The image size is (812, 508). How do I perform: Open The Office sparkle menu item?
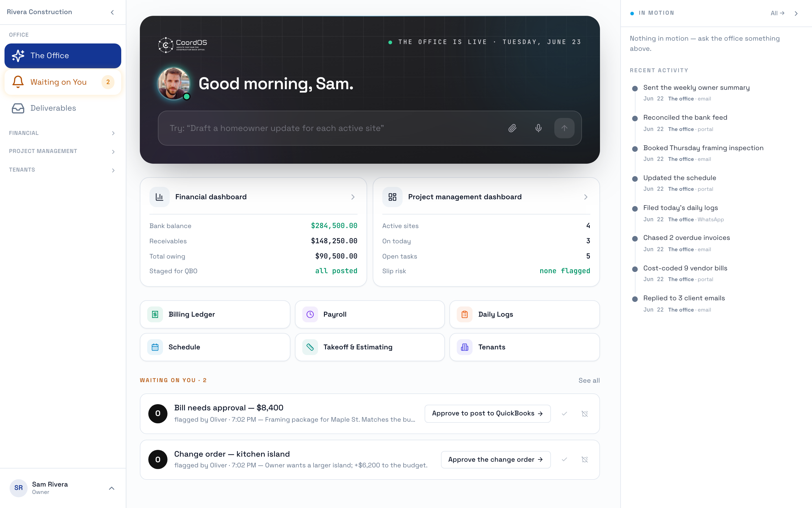point(63,55)
